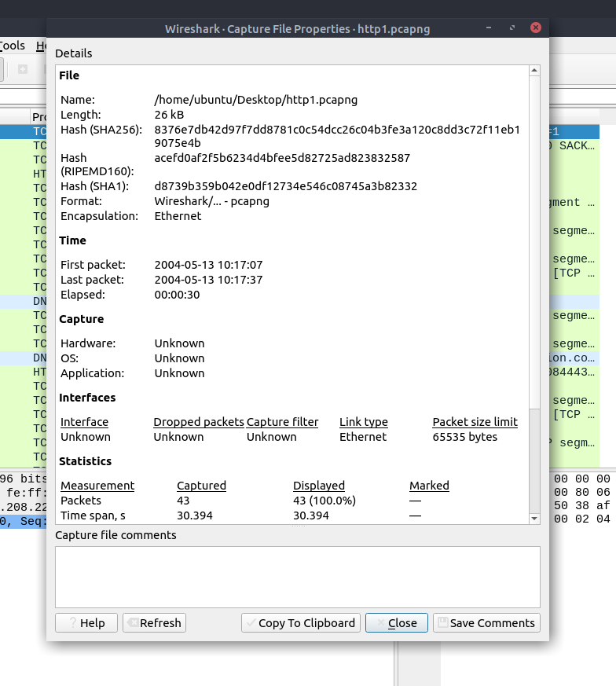
Task: Click encapsulation value 'Ethernet'
Action: coord(178,216)
